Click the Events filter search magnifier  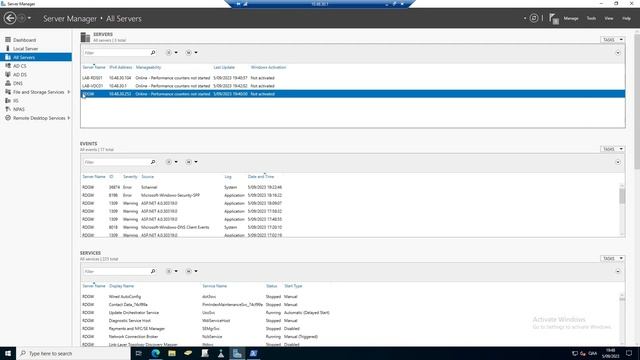click(x=153, y=162)
